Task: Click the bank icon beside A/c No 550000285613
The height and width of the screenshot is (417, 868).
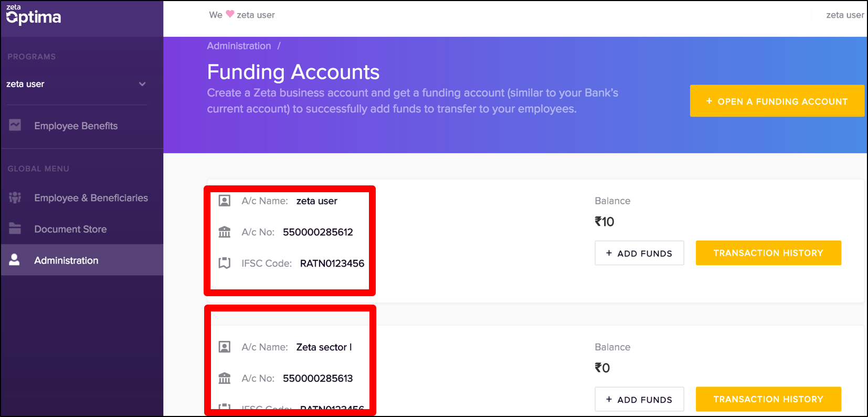Action: pyautogui.click(x=225, y=378)
